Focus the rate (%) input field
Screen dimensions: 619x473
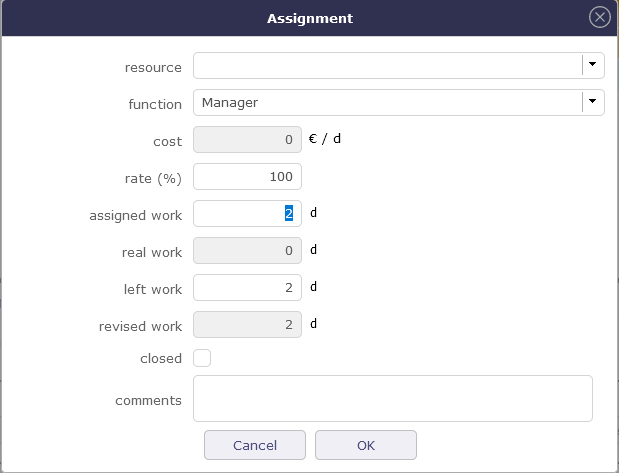247,176
